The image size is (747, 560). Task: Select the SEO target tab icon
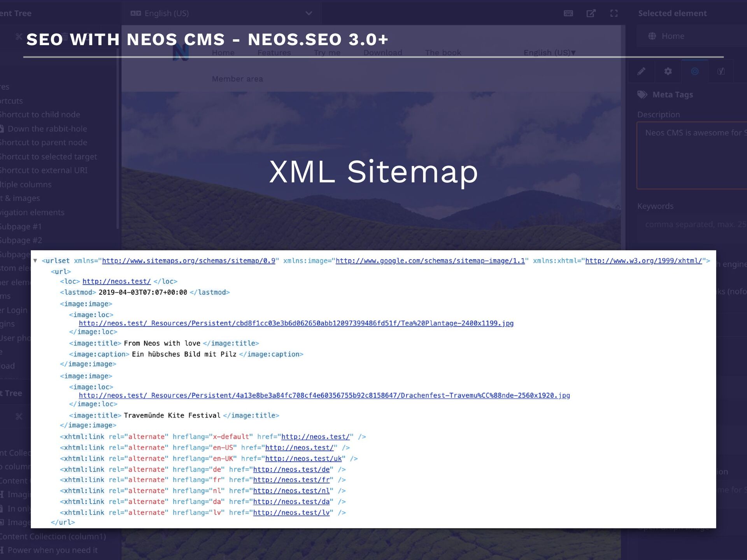point(694,71)
